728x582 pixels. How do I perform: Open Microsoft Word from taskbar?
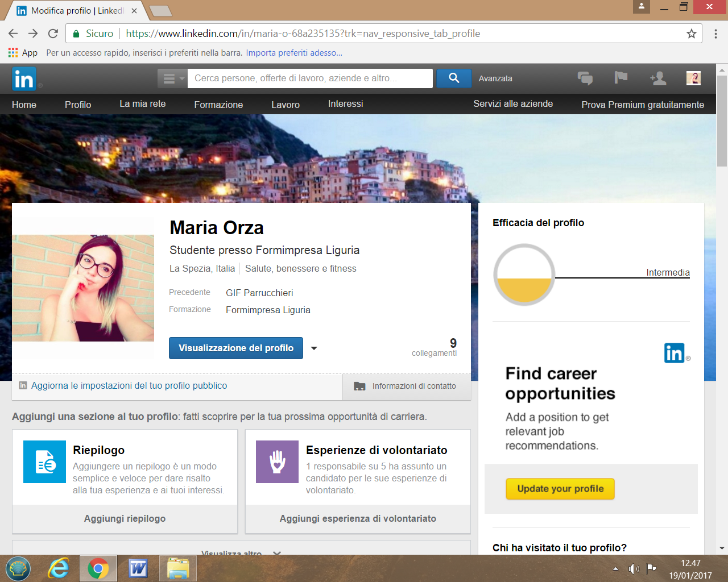click(x=138, y=568)
